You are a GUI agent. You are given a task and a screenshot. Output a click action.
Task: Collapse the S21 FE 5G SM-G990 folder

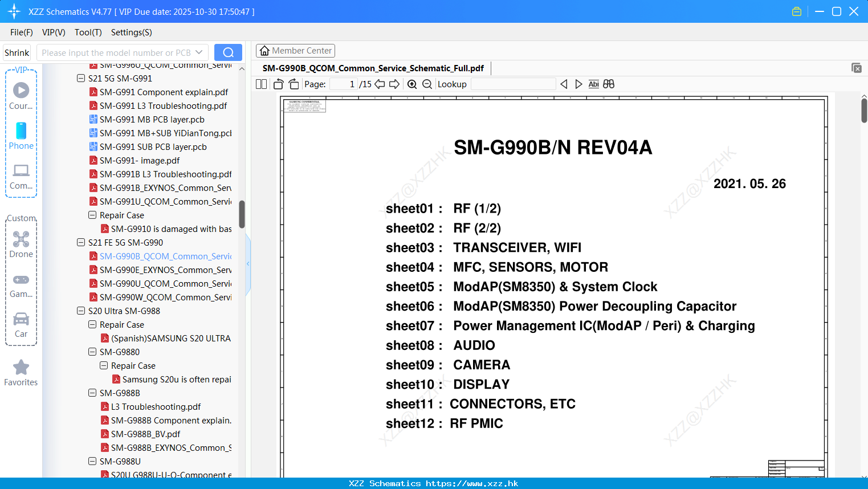(81, 243)
